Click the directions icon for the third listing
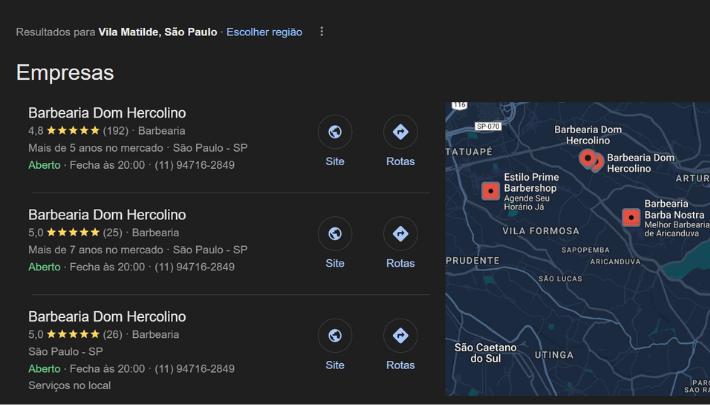This screenshot has width=710, height=405. 400,336
